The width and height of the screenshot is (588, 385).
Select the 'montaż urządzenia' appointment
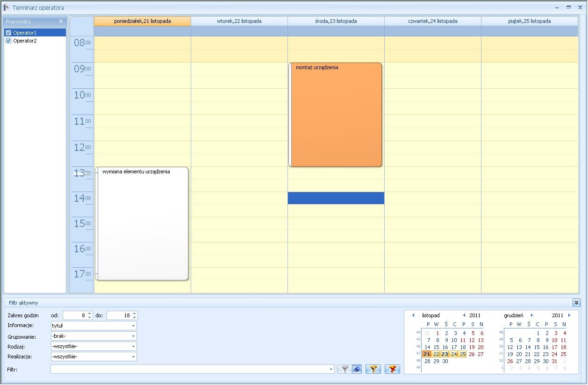click(335, 114)
